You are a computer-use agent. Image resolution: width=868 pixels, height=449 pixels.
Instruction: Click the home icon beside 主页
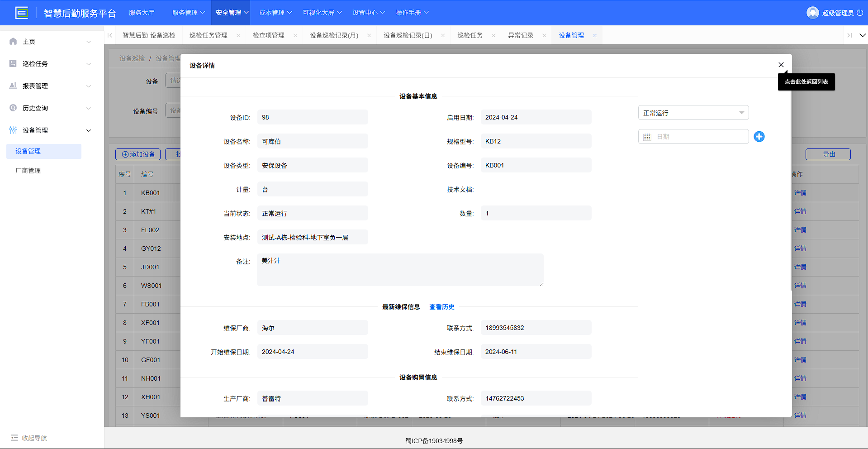pos(13,41)
